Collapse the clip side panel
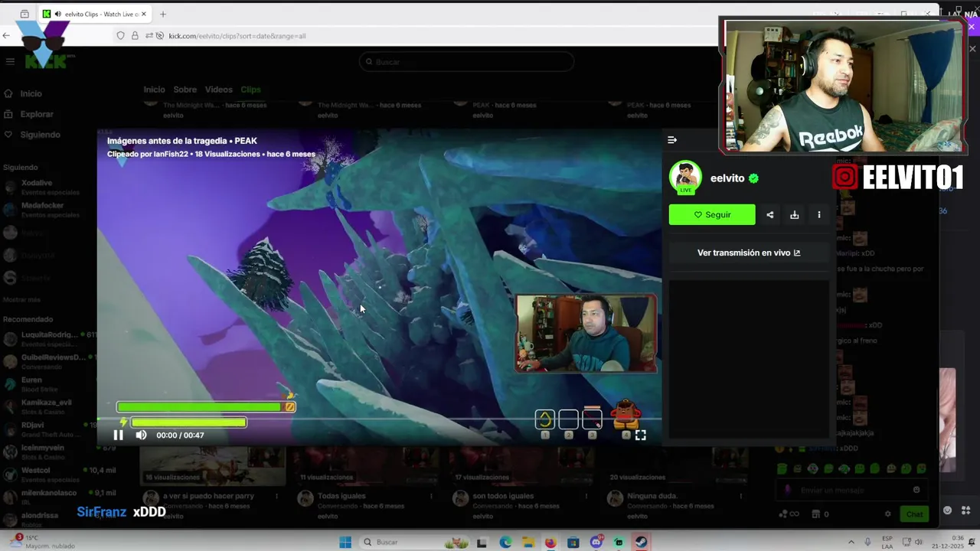 [x=672, y=140]
